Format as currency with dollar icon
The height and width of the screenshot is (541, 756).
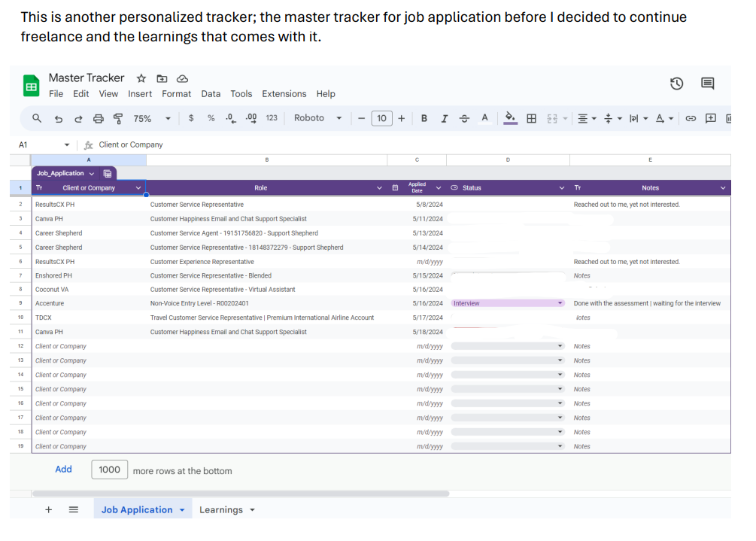(x=191, y=118)
